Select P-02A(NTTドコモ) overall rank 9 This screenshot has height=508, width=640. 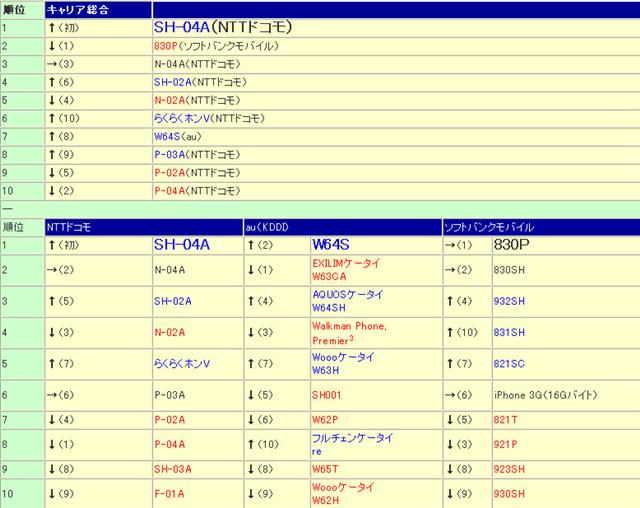[197, 173]
